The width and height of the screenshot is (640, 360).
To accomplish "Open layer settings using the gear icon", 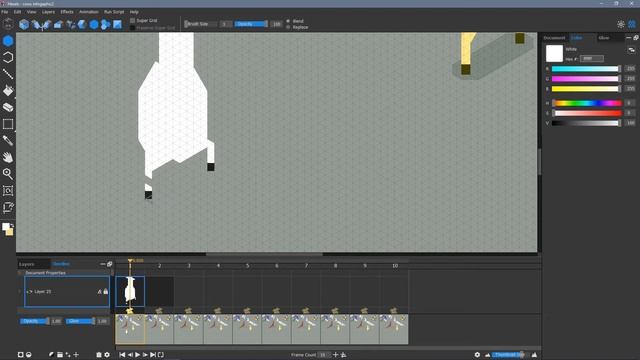I will [107, 355].
